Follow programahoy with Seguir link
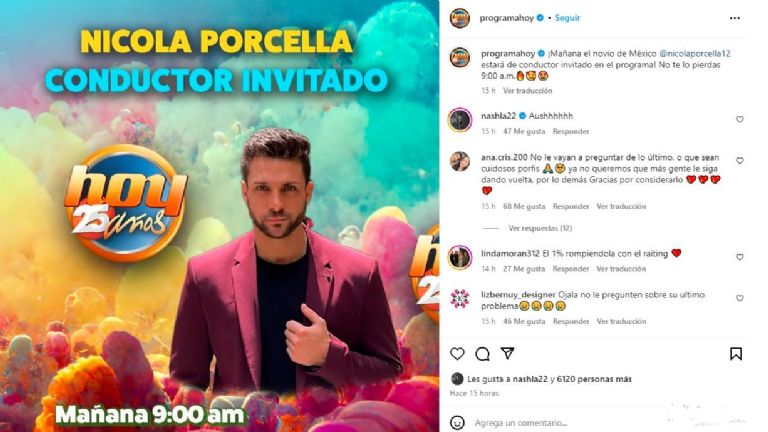The height and width of the screenshot is (432, 768). pyautogui.click(x=568, y=18)
